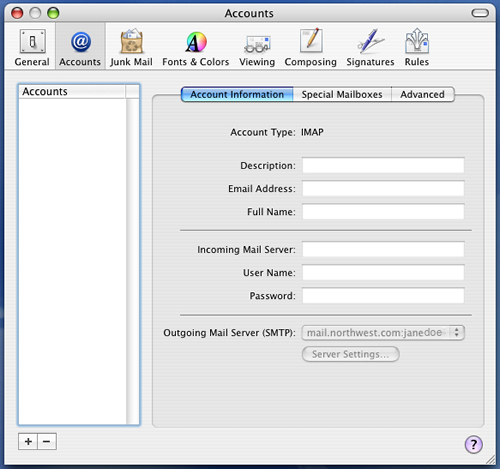Click the purple help question mark
Image resolution: width=500 pixels, height=469 pixels.
point(473,444)
